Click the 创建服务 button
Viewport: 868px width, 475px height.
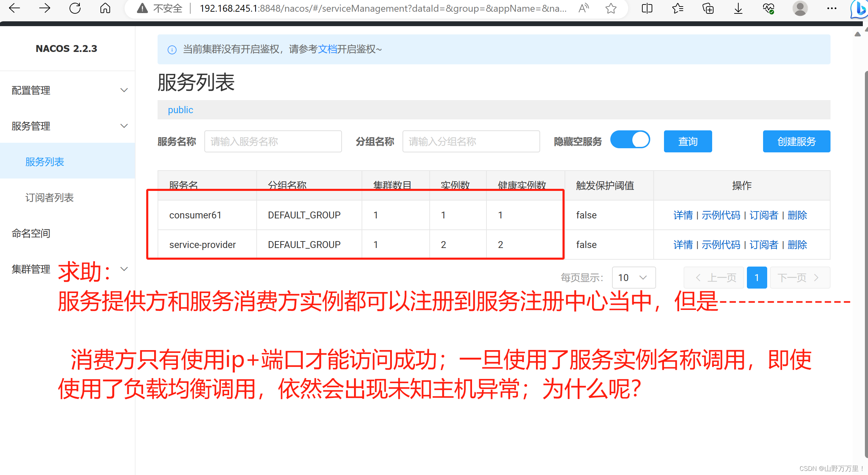[x=796, y=141]
